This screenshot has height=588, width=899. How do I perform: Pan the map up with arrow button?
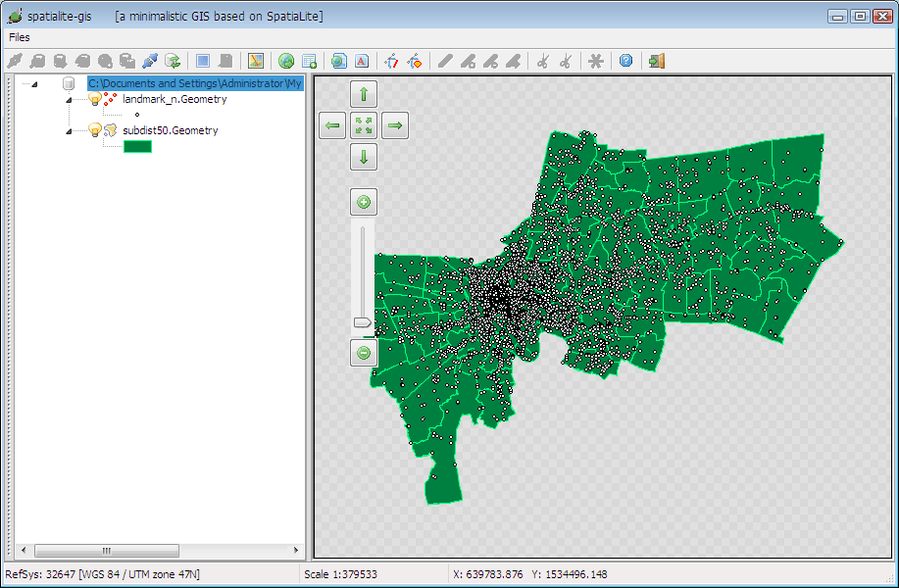(364, 94)
